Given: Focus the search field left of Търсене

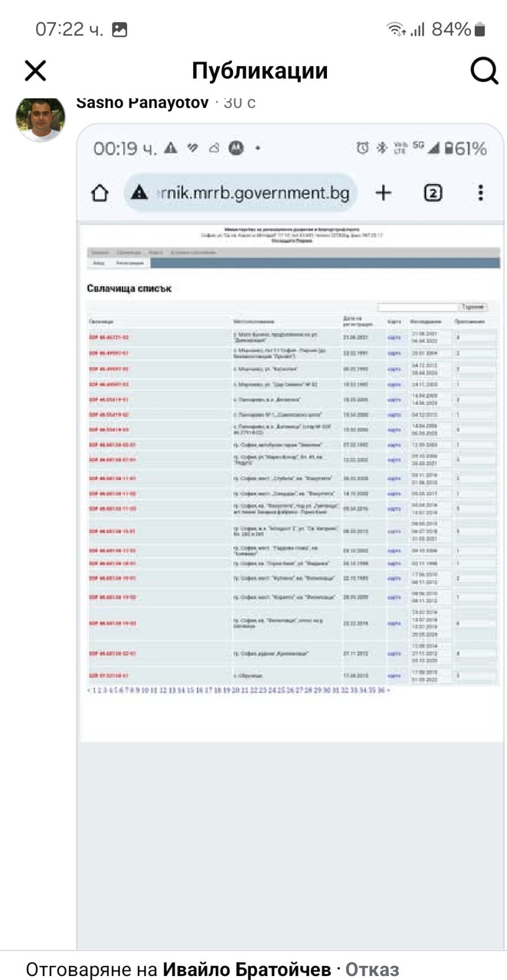Looking at the screenshot, I should pyautogui.click(x=417, y=307).
